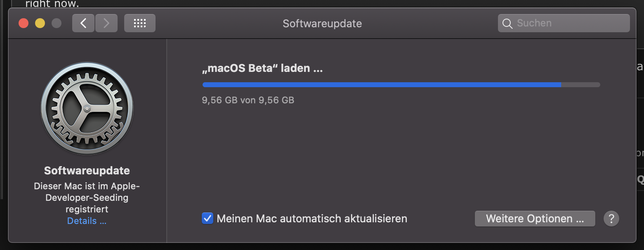The image size is (644, 250).
Task: Click the Softwareupdate gear icon
Action: click(x=87, y=109)
